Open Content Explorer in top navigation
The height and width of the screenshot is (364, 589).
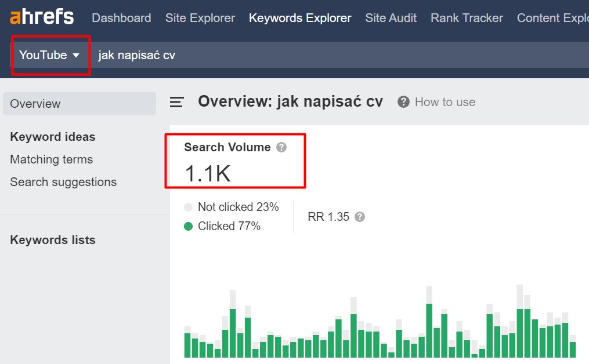pos(552,17)
